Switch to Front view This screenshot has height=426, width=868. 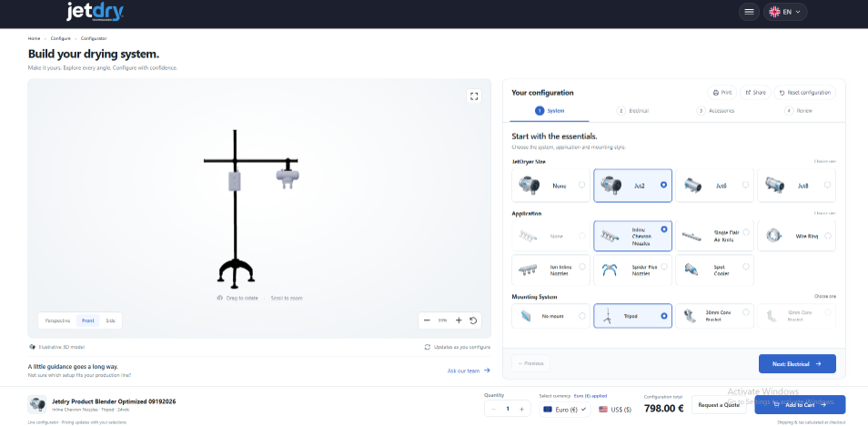pos(88,320)
